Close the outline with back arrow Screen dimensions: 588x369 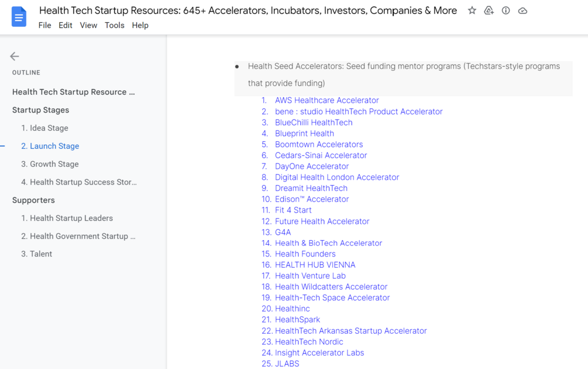click(x=15, y=56)
